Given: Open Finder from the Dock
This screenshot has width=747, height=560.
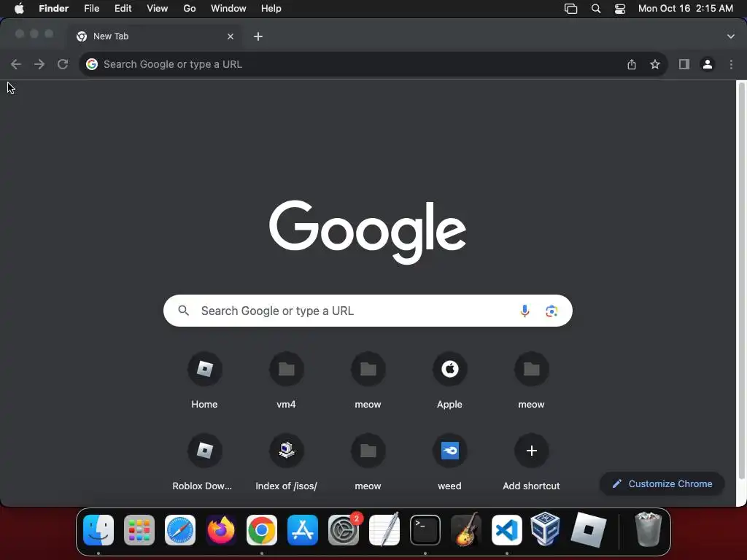Looking at the screenshot, I should pos(98,530).
